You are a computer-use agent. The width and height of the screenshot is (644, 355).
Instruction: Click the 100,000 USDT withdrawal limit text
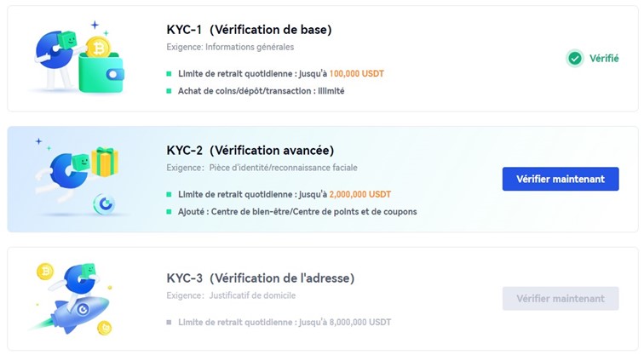tap(356, 74)
